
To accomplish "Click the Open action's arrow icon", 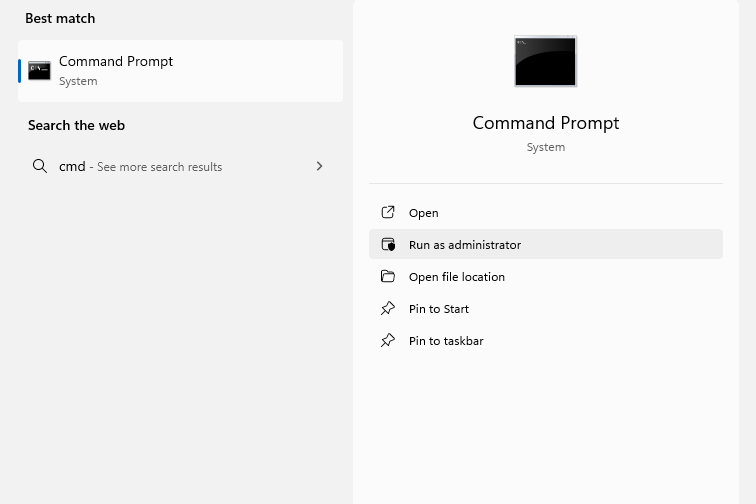I will 388,213.
